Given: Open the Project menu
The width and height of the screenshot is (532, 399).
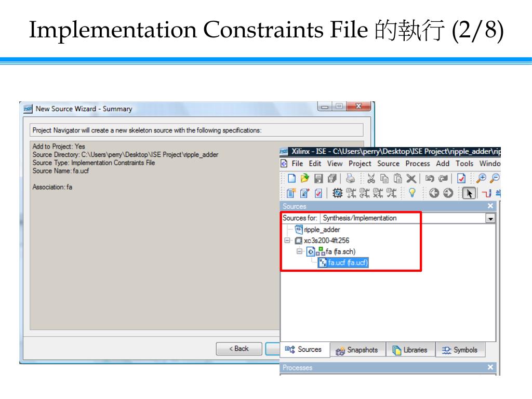Looking at the screenshot, I should [360, 164].
